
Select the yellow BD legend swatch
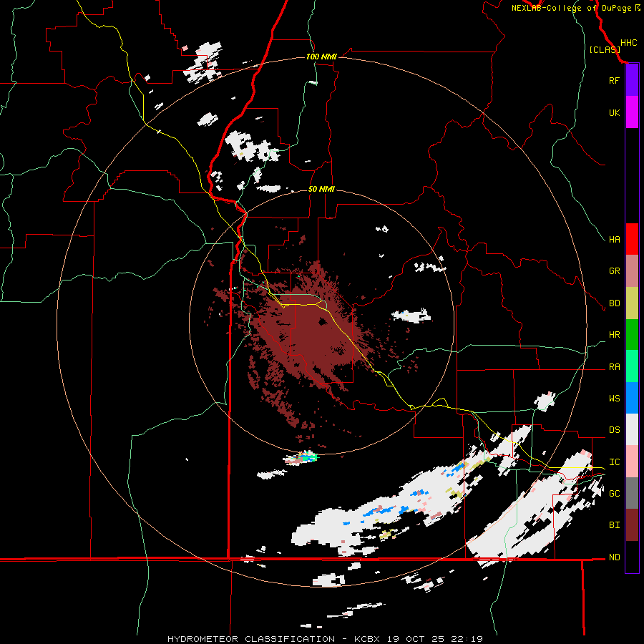[x=632, y=303]
